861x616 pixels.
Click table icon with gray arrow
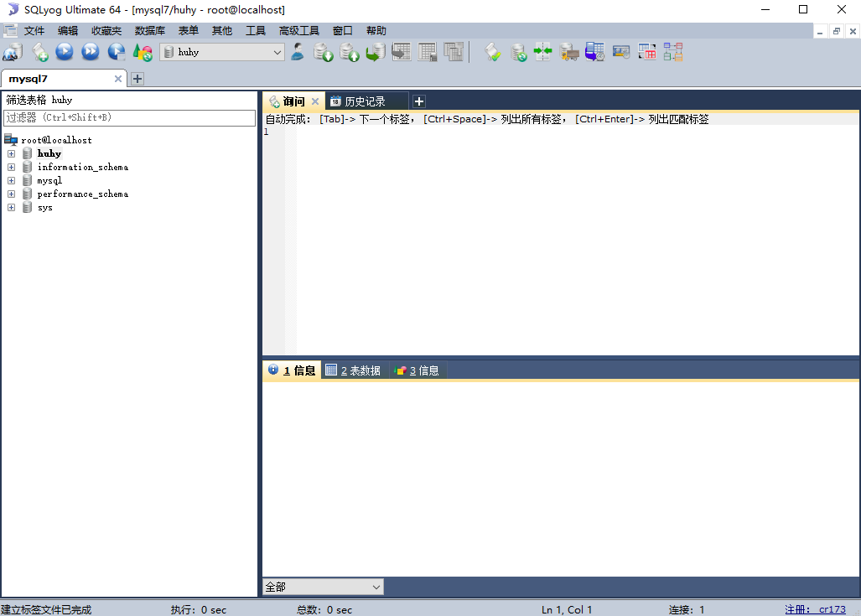coord(402,52)
